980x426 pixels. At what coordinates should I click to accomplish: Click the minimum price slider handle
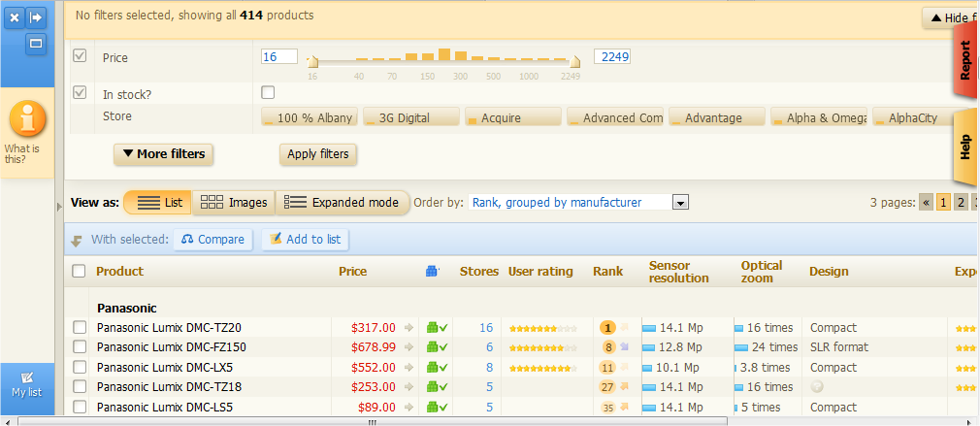[313, 61]
